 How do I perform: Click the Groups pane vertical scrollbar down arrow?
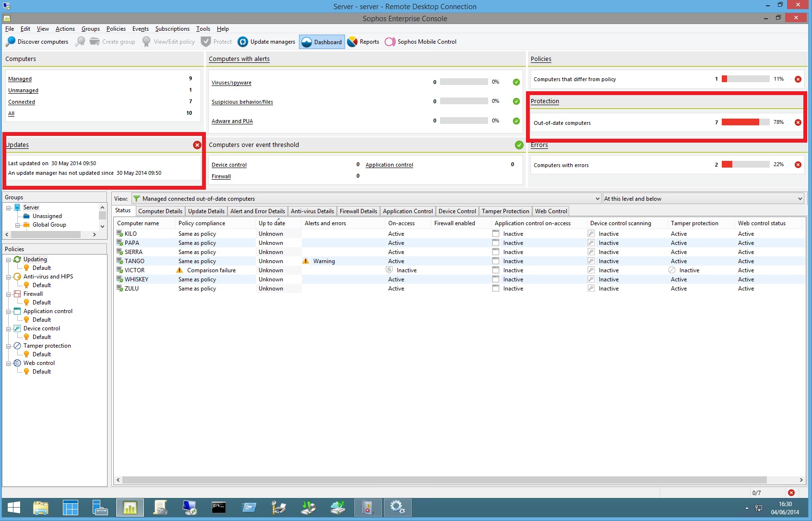(x=102, y=226)
